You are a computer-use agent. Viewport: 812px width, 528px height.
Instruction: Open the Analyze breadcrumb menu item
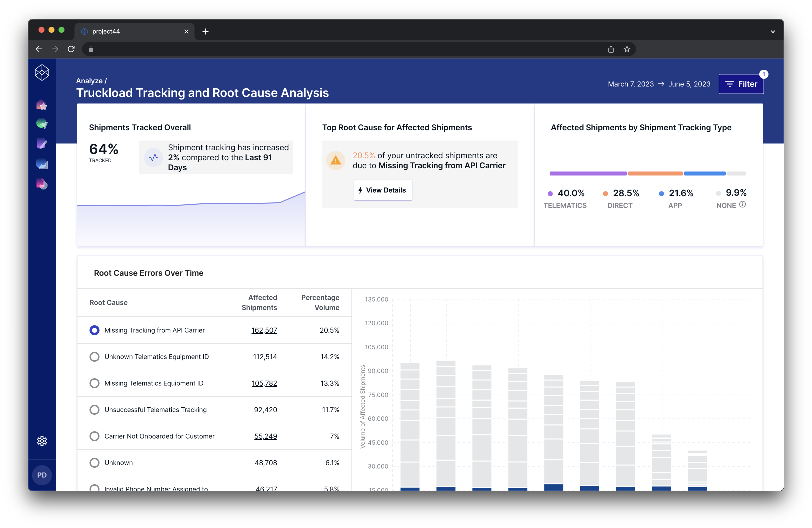point(89,80)
